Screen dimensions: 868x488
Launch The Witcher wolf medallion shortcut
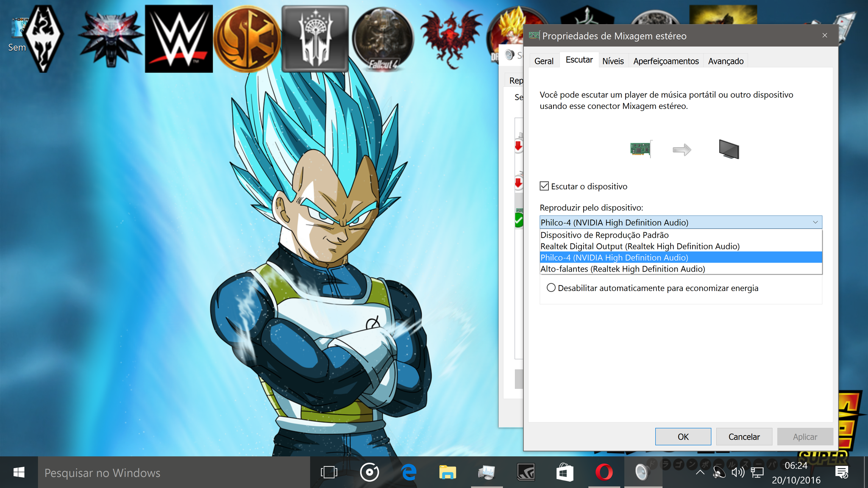click(111, 39)
